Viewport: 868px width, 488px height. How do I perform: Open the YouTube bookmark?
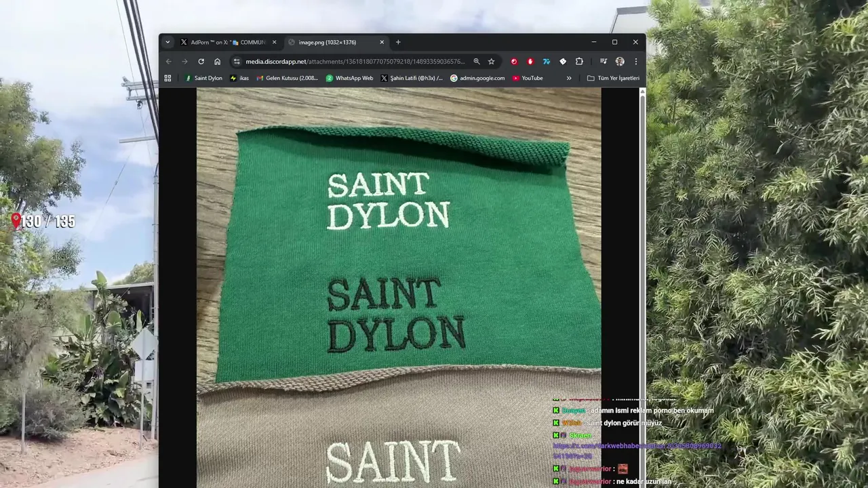click(528, 78)
